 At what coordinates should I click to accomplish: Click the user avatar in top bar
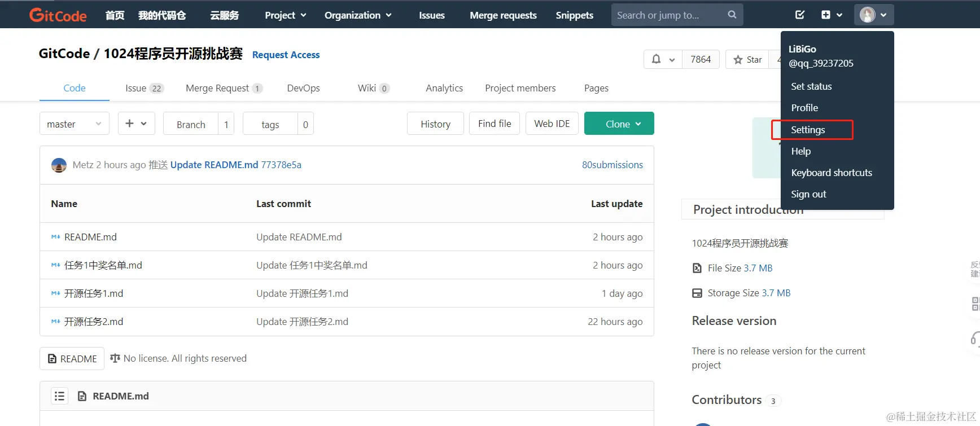click(867, 15)
